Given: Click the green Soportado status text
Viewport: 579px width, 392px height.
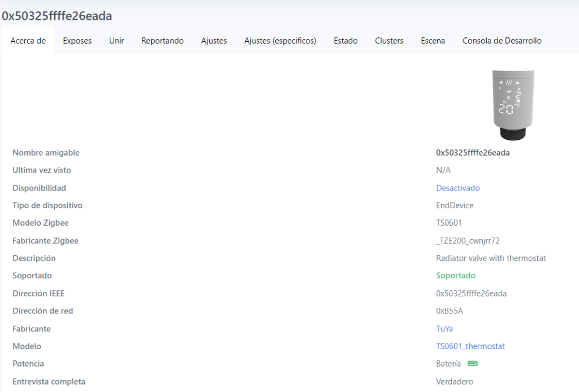Looking at the screenshot, I should pyautogui.click(x=455, y=275).
